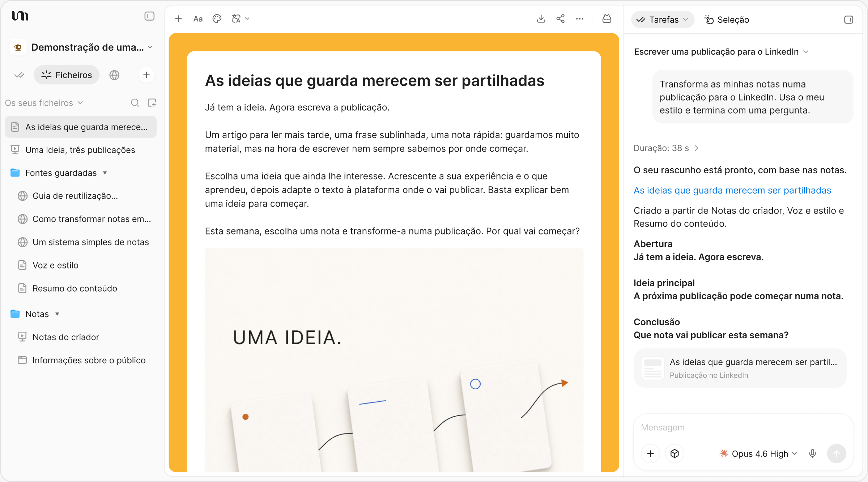The image size is (868, 482).
Task: Open the 'Opus 4.6 High' model dropdown
Action: 758,454
